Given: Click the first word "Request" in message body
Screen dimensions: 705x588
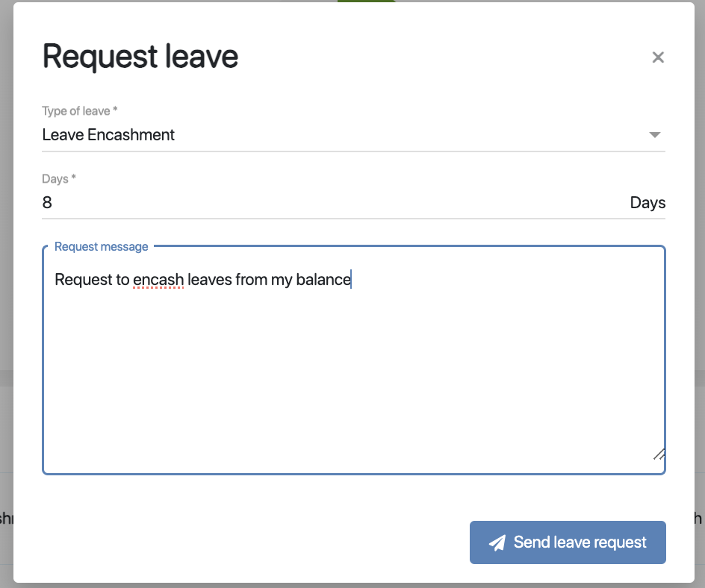Looking at the screenshot, I should 84,280.
